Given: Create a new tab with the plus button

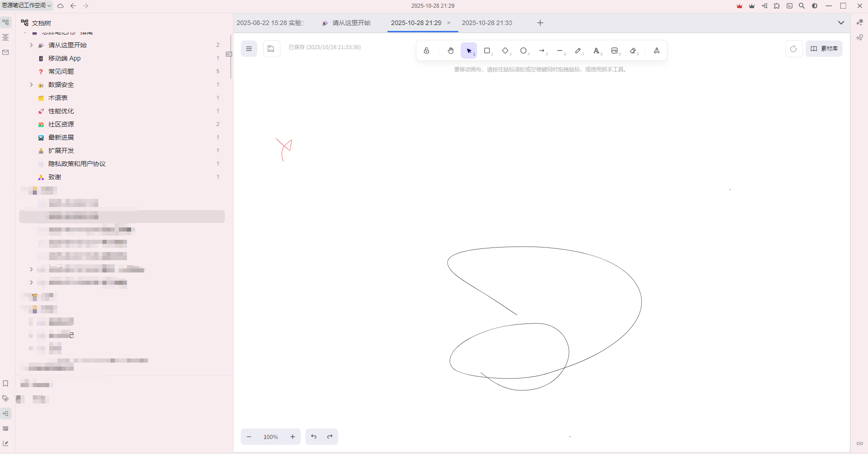Looking at the screenshot, I should [539, 23].
